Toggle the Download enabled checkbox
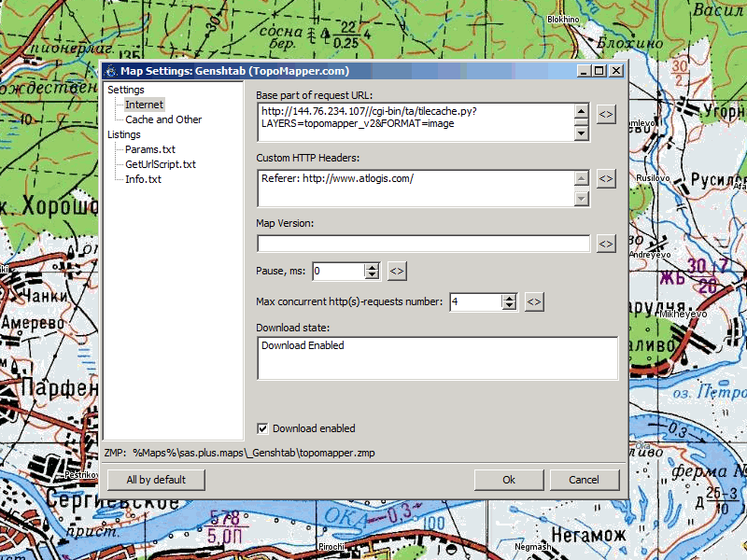Viewport: 747px width, 560px height. (x=263, y=429)
